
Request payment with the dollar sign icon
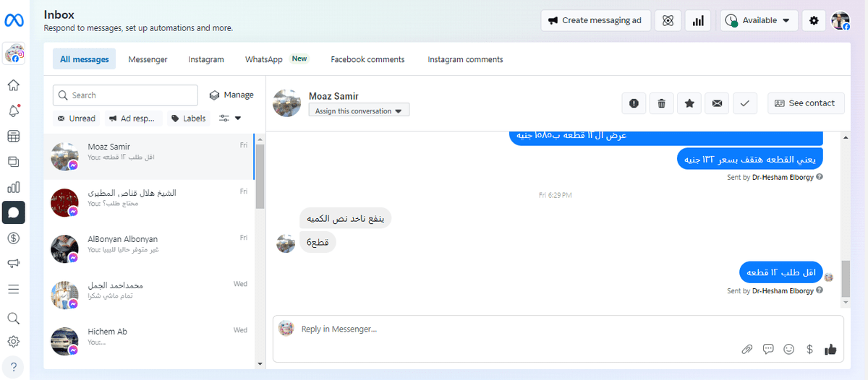coord(809,350)
